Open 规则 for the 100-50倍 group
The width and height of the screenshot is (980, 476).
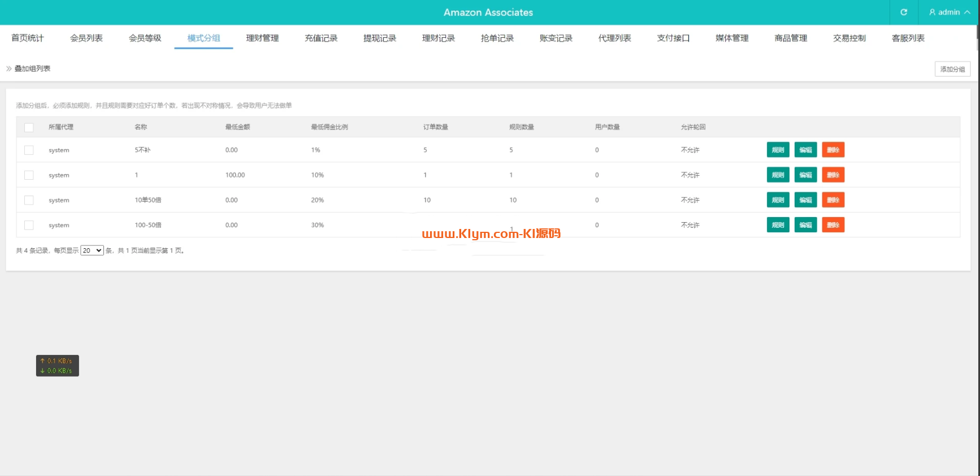[778, 225]
